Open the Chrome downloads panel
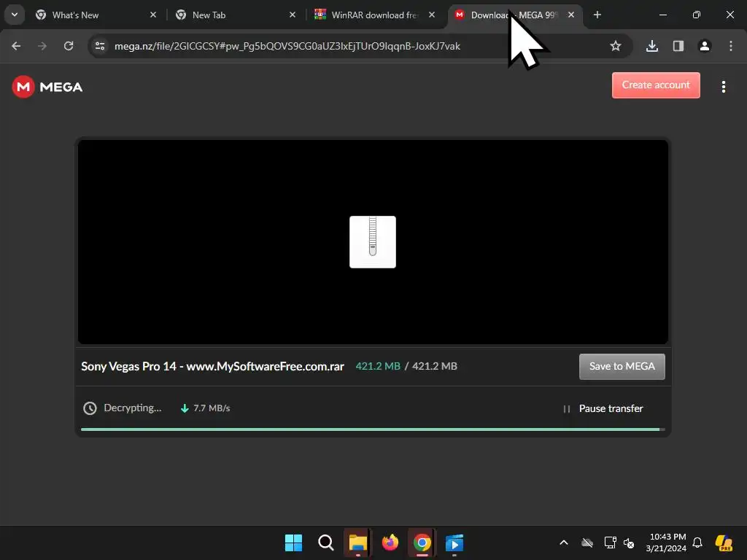 point(652,46)
